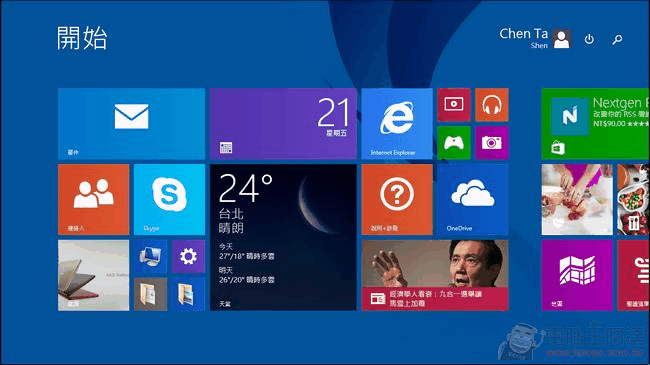Open the Pictures folder tile
Viewport: 650px width, 365px height.
[188, 294]
